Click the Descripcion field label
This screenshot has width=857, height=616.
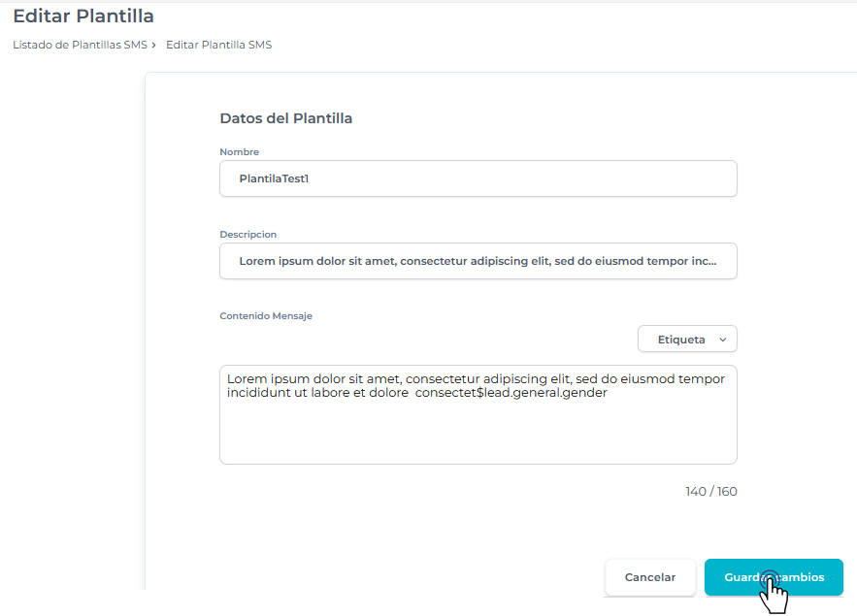pyautogui.click(x=247, y=235)
